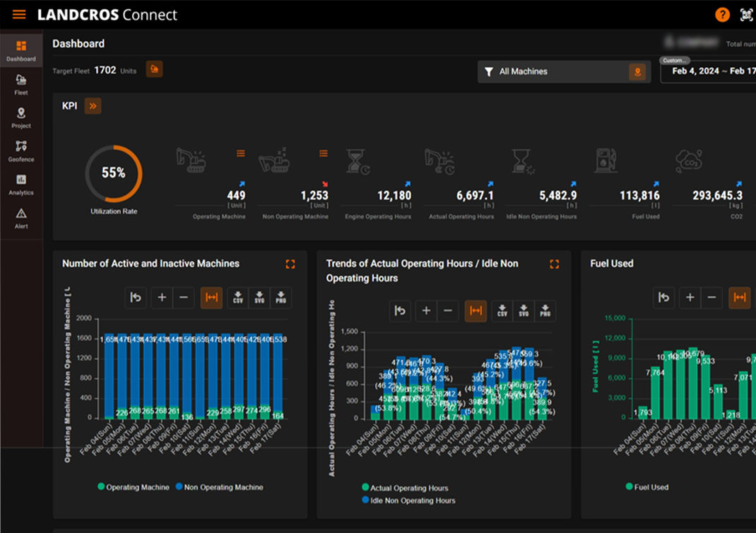Viewport: 756px width, 533px height.
Task: Reset zoom on Fuel Used chart
Action: 664,297
